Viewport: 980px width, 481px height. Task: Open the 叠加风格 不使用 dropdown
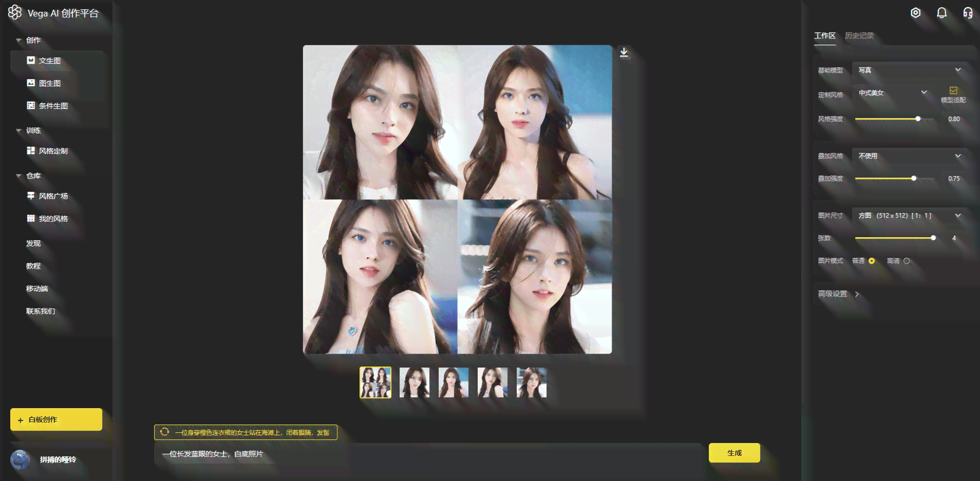pos(910,156)
